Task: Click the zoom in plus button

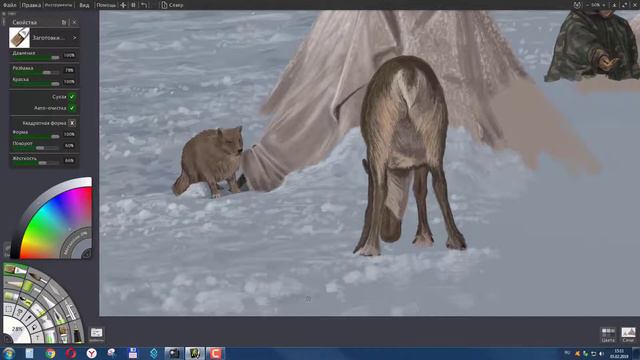Action: coord(604,5)
